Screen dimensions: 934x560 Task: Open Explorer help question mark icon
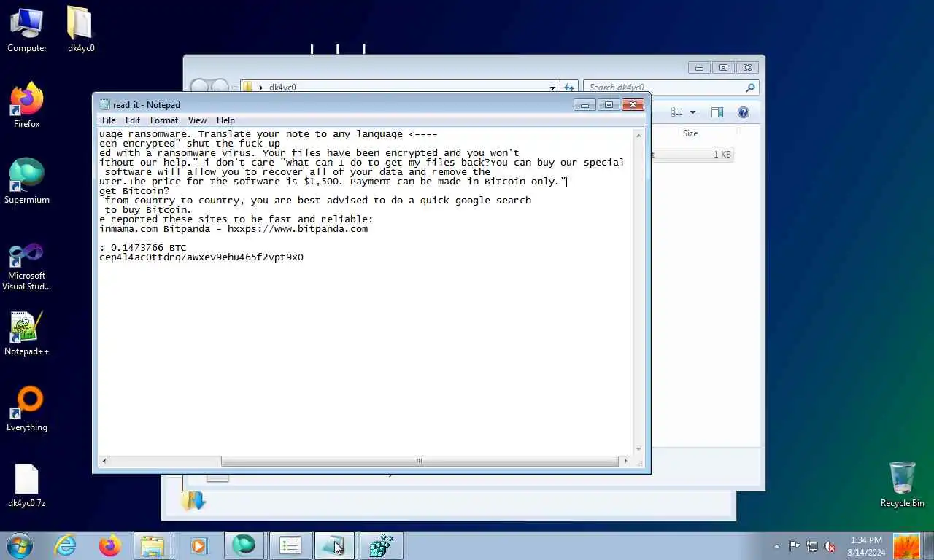(744, 112)
